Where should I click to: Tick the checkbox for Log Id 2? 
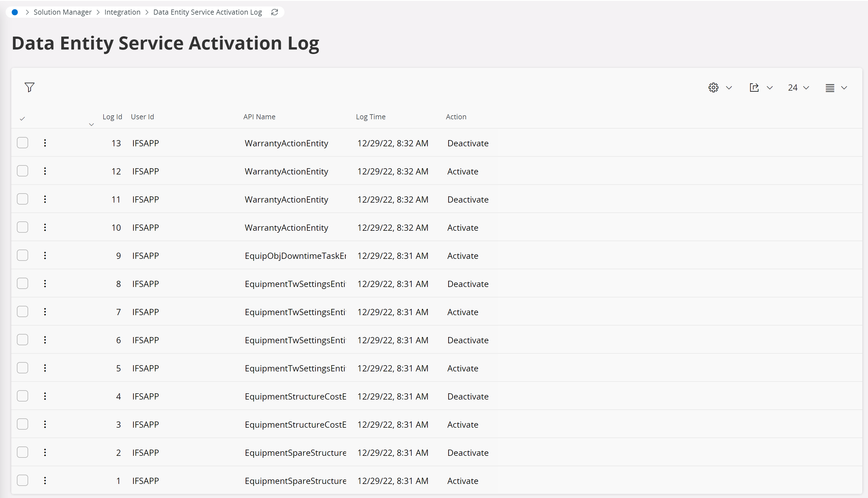(23, 452)
